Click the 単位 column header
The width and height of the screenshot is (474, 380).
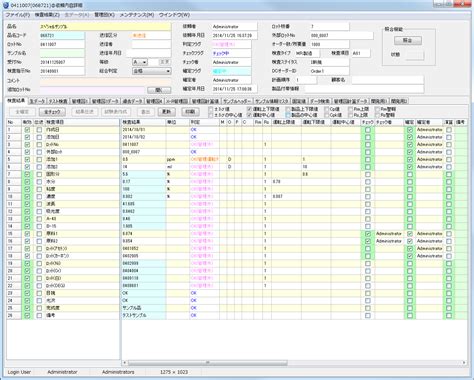click(x=177, y=122)
